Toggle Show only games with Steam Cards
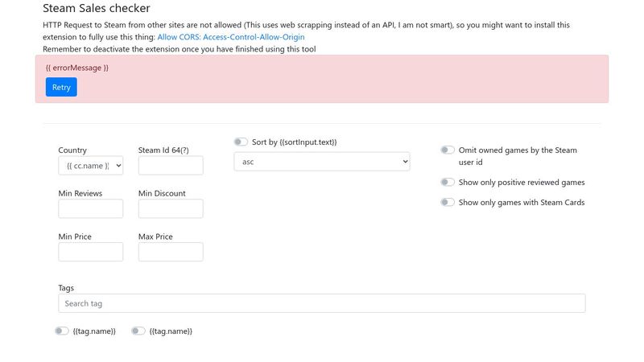Screen dimensions: 644x362 [448, 203]
